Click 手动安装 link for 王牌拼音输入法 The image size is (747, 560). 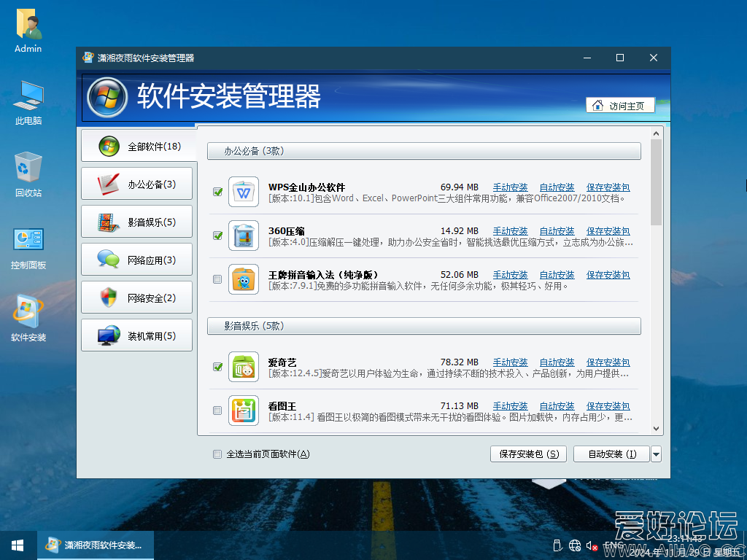point(510,275)
